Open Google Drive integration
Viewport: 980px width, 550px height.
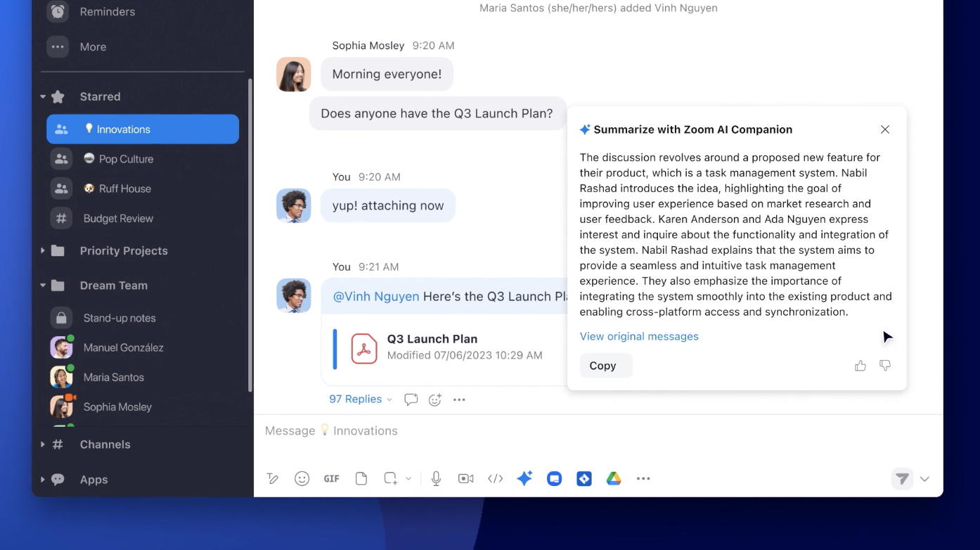pos(614,479)
